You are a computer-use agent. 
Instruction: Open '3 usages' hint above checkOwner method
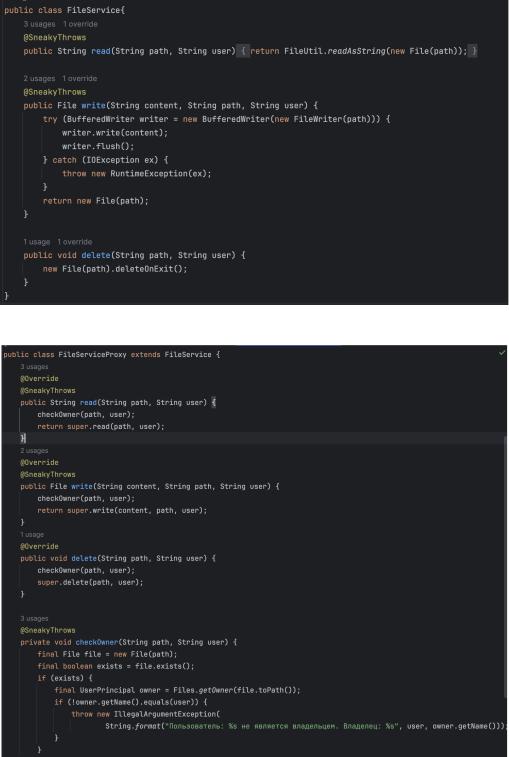click(34, 618)
